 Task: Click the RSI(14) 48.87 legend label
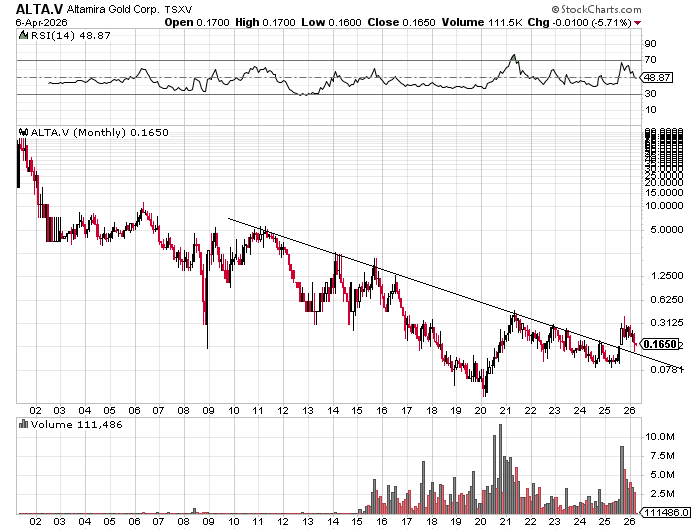[x=70, y=35]
